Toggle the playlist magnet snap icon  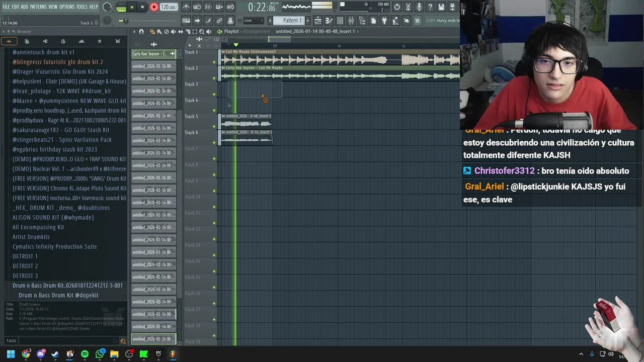[141, 32]
